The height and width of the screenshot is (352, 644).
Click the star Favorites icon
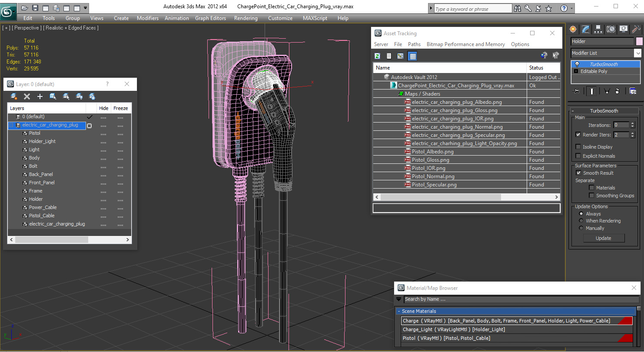click(549, 8)
